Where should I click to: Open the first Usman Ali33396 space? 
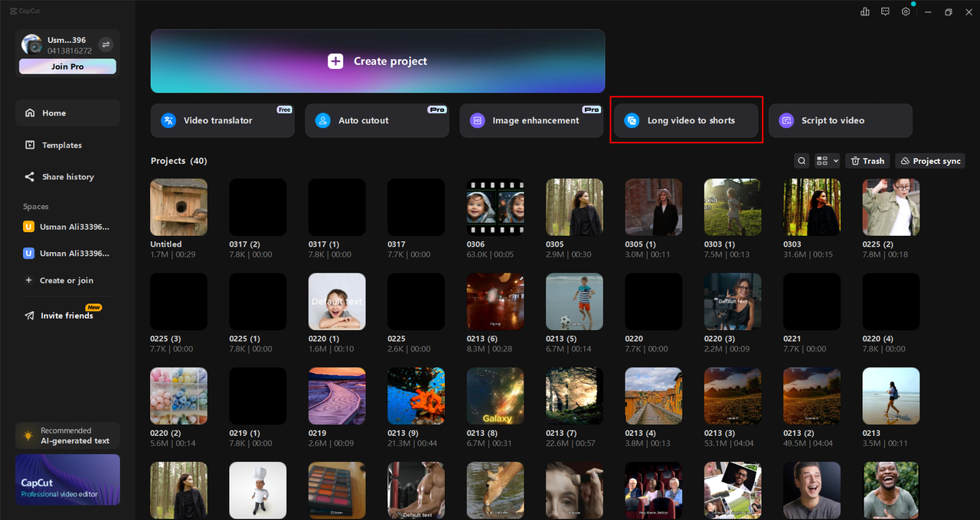pos(67,226)
